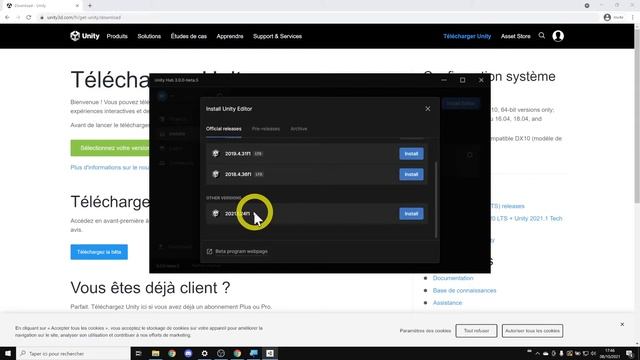Image resolution: width=640 pixels, height=360 pixels.
Task: Open Chrome three-dot menu
Action: coord(633,18)
